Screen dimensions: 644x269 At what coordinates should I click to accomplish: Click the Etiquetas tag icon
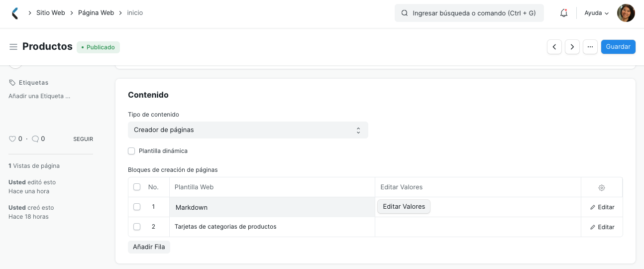[x=12, y=83]
